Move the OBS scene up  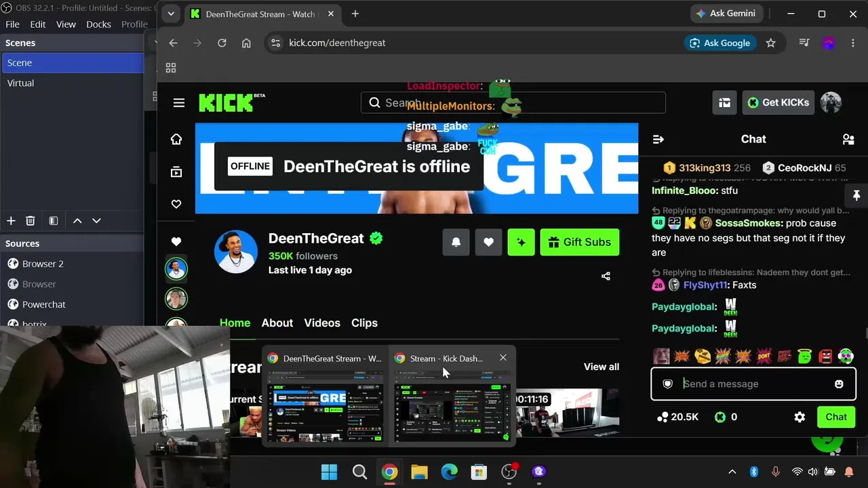[77, 221]
